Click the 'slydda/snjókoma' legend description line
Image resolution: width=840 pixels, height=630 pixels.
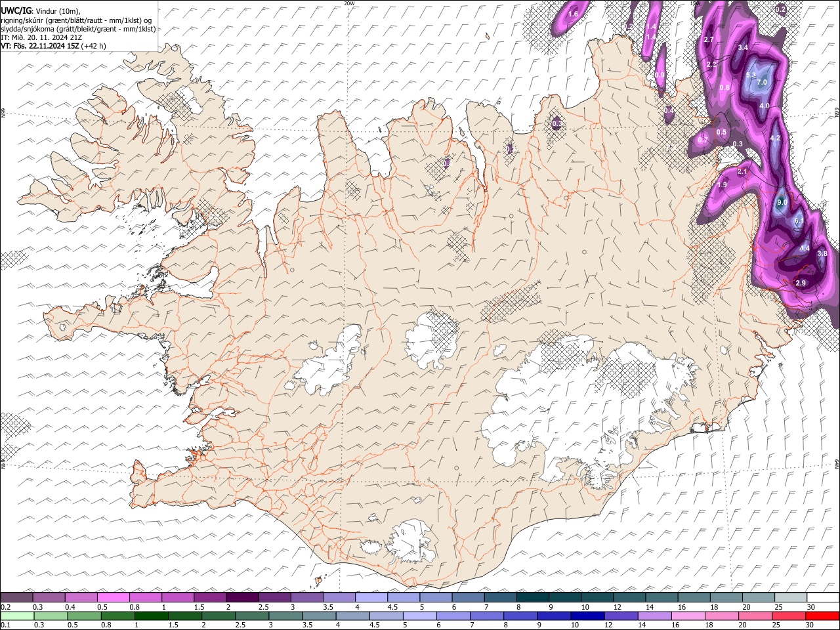[x=78, y=29]
